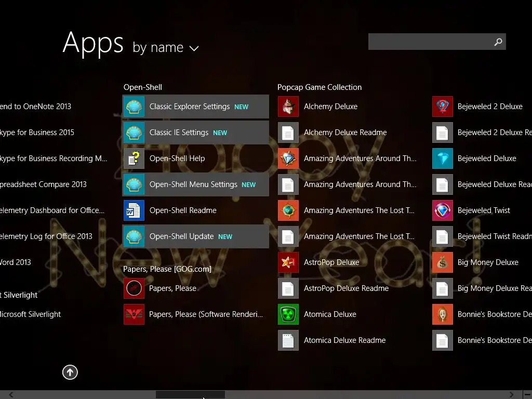Select the Popcap Game Collection group header

coord(320,87)
